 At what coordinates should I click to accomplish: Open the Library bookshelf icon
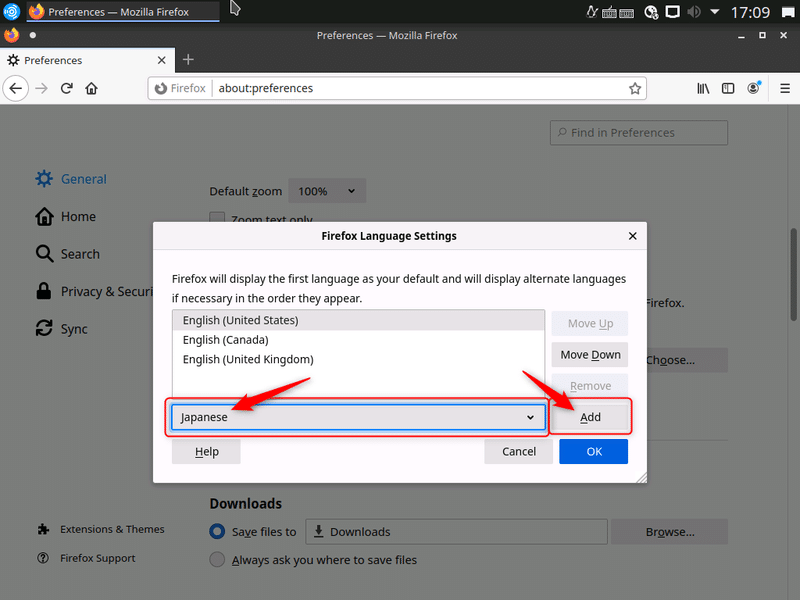tap(703, 88)
